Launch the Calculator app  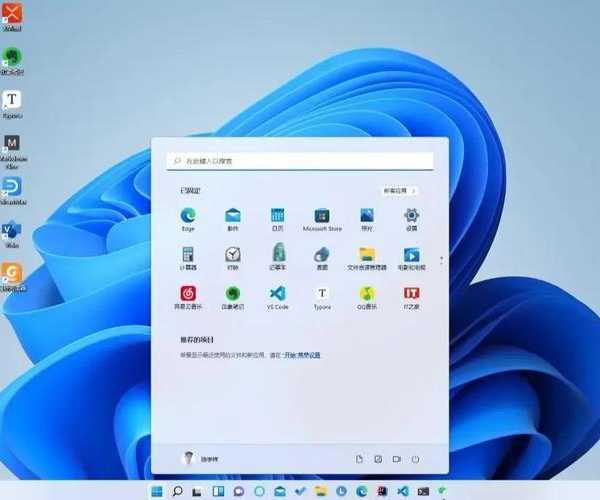coord(187,255)
